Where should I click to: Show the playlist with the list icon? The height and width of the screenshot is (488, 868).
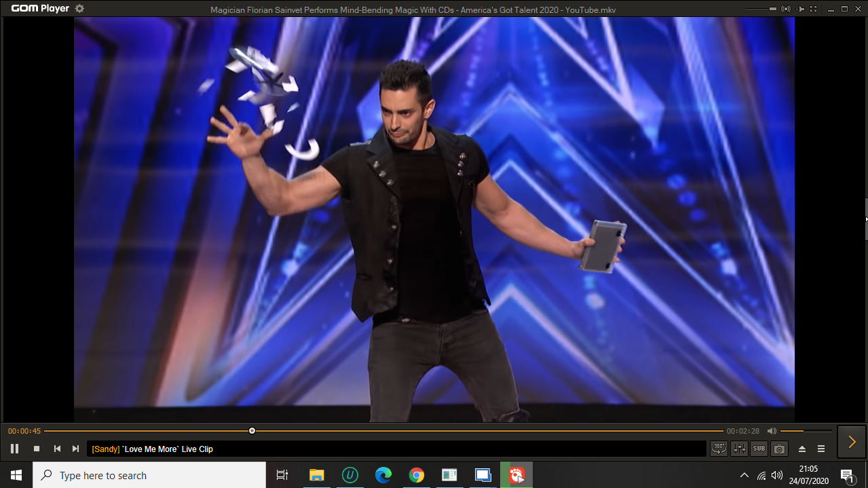pyautogui.click(x=821, y=449)
